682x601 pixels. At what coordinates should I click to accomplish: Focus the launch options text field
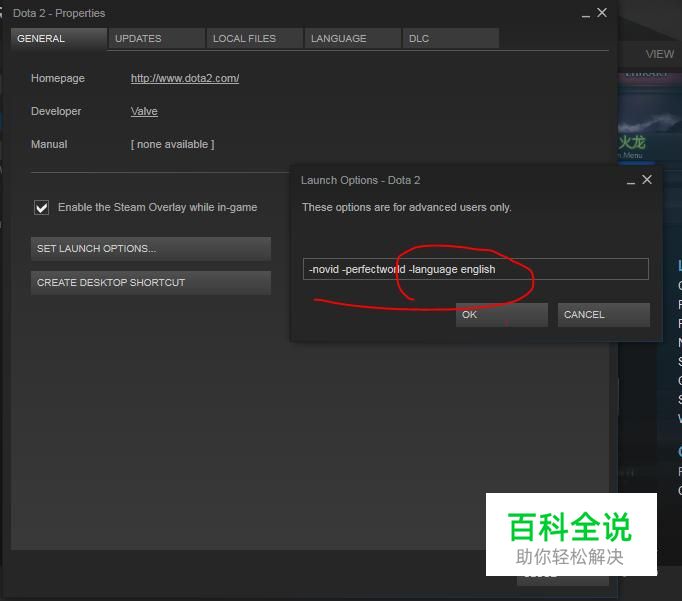(475, 269)
